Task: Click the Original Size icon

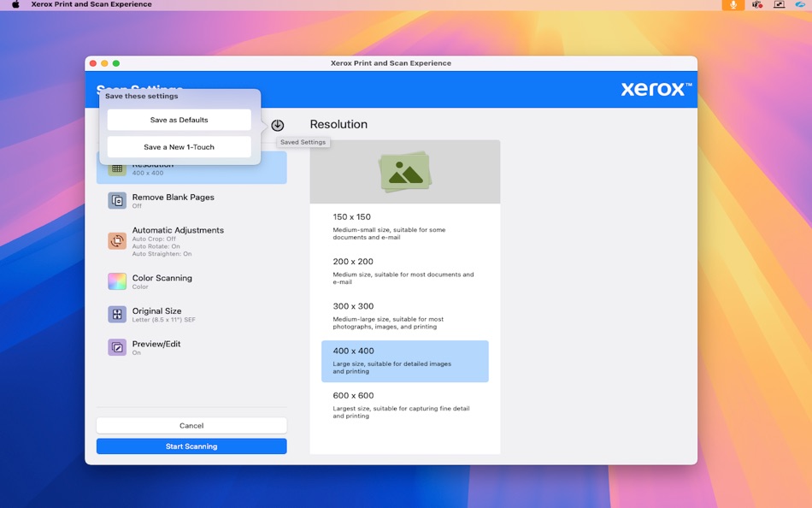Action: [x=117, y=314]
